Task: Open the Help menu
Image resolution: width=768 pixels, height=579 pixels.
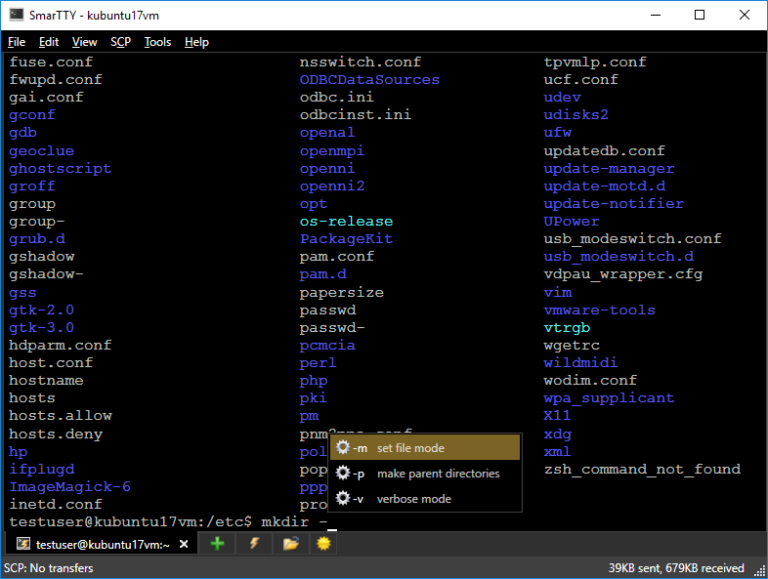Action: point(197,42)
